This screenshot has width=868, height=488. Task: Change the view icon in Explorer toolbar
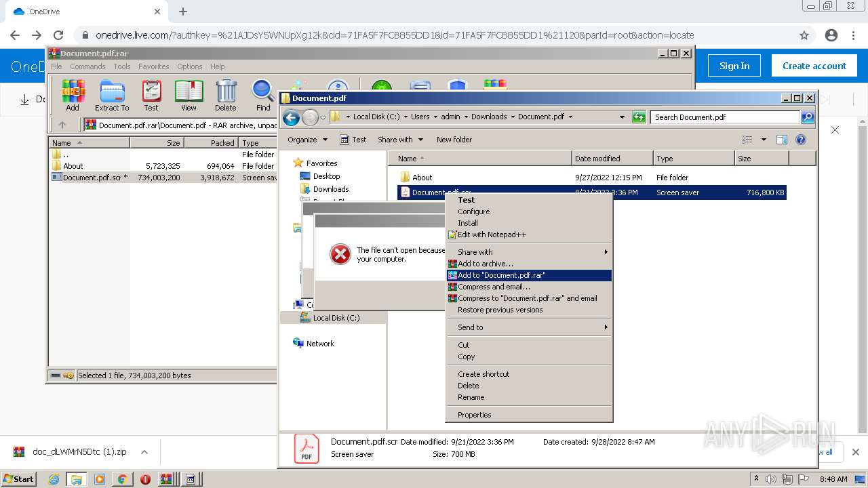tap(747, 140)
